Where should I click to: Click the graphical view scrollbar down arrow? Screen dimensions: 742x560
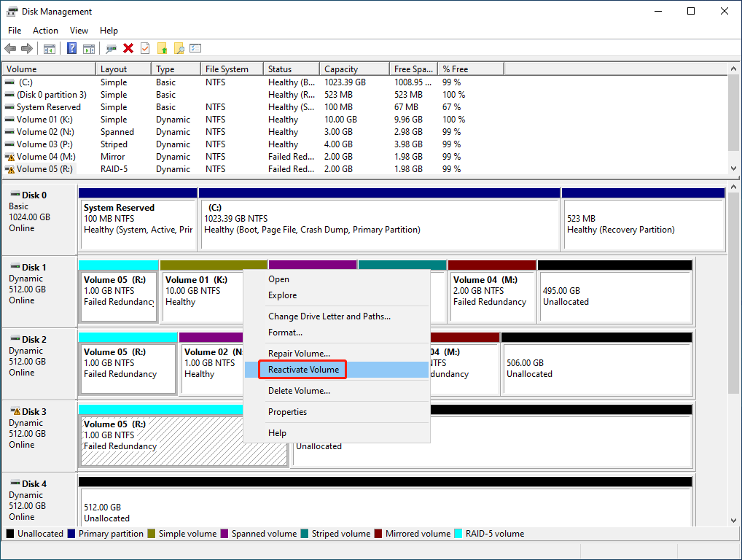(733, 520)
